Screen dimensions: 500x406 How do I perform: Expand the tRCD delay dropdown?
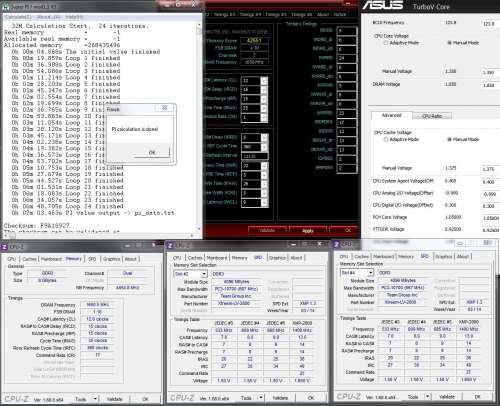(264, 90)
